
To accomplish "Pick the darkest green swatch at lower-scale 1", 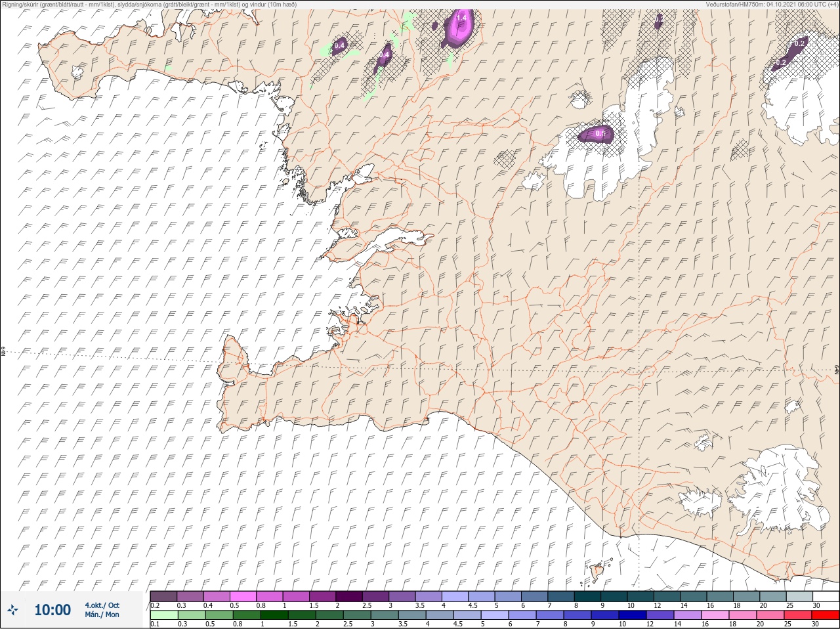I will click(x=274, y=615).
